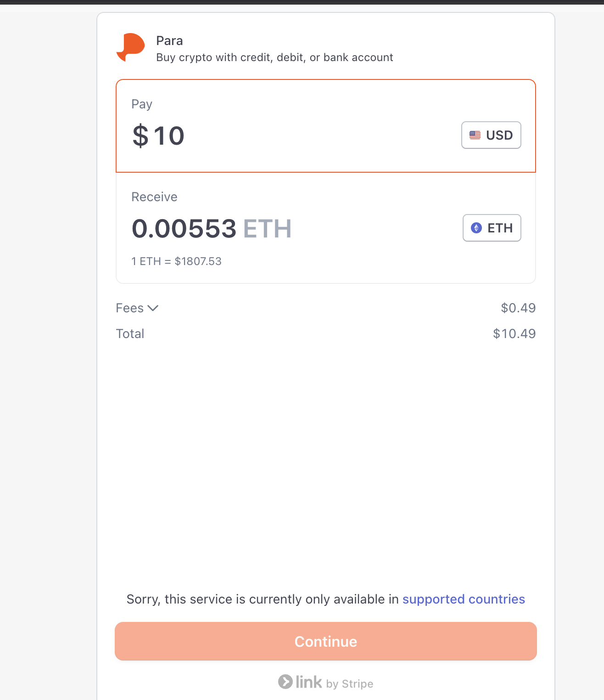Click the Continue button
This screenshot has width=604, height=700.
click(x=326, y=641)
